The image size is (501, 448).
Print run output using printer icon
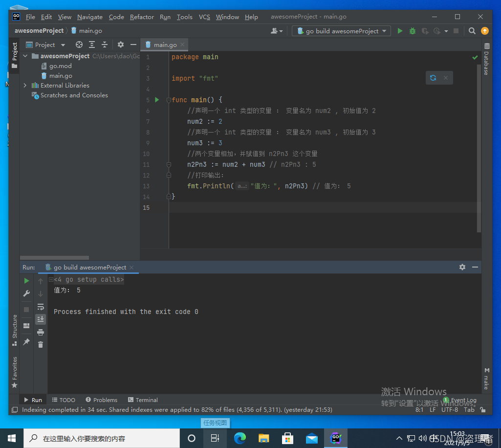click(x=41, y=332)
